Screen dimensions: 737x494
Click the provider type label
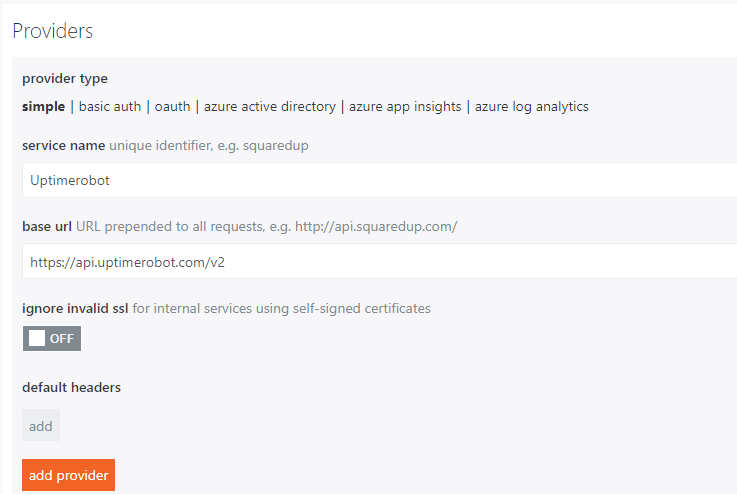tap(65, 78)
